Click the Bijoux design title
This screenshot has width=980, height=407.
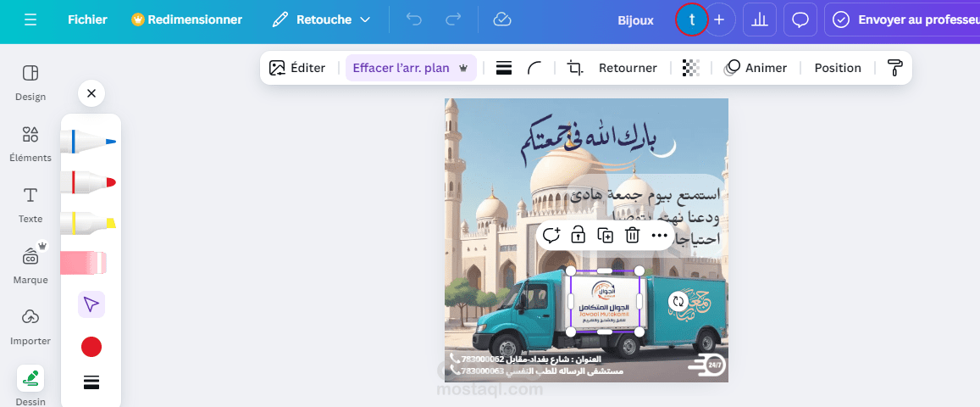click(x=635, y=20)
